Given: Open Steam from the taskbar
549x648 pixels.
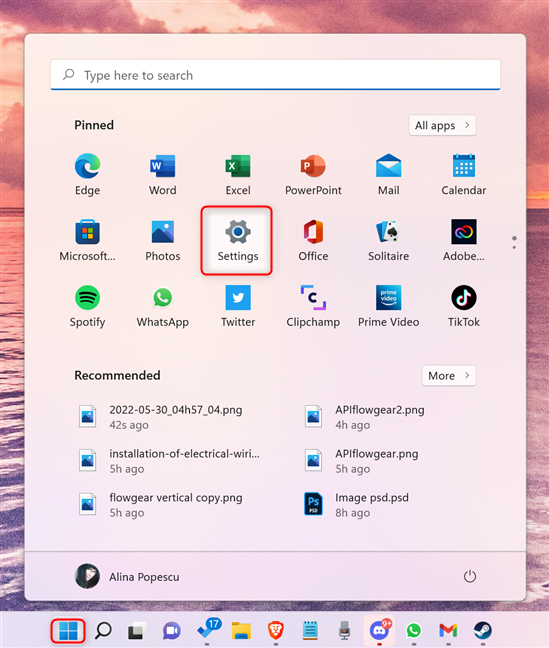Looking at the screenshot, I should tap(482, 631).
